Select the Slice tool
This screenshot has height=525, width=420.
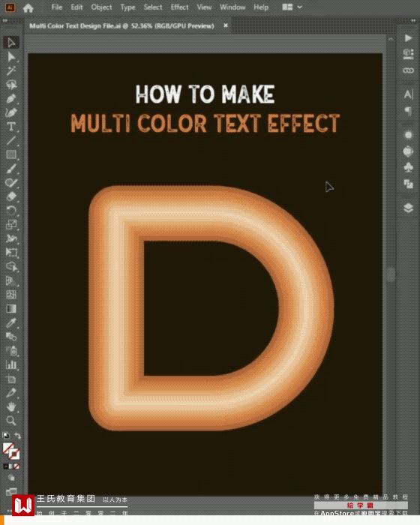point(11,393)
